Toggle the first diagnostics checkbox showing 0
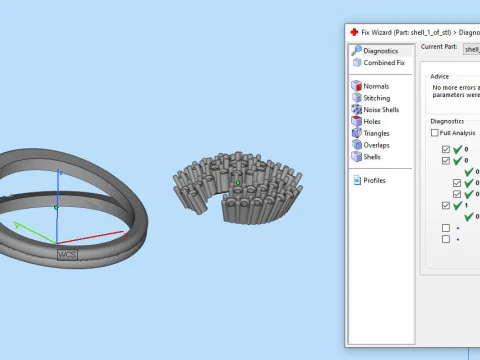Viewport: 480px width, 360px height. 446,149
